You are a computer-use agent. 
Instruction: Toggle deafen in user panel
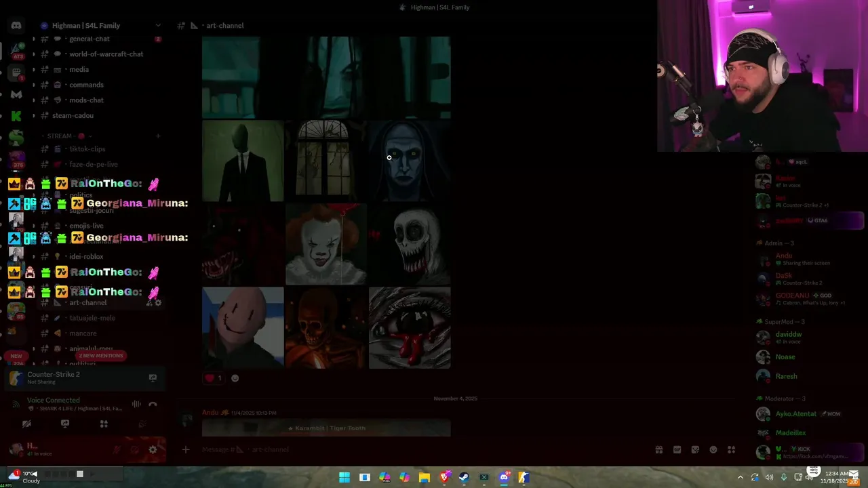coord(135,449)
